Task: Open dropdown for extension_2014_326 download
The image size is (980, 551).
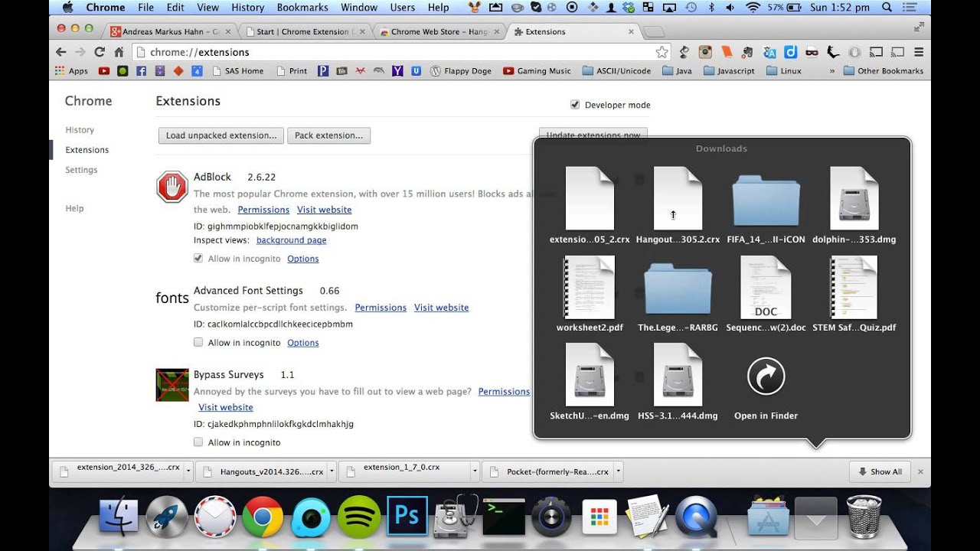Action: click(x=188, y=471)
